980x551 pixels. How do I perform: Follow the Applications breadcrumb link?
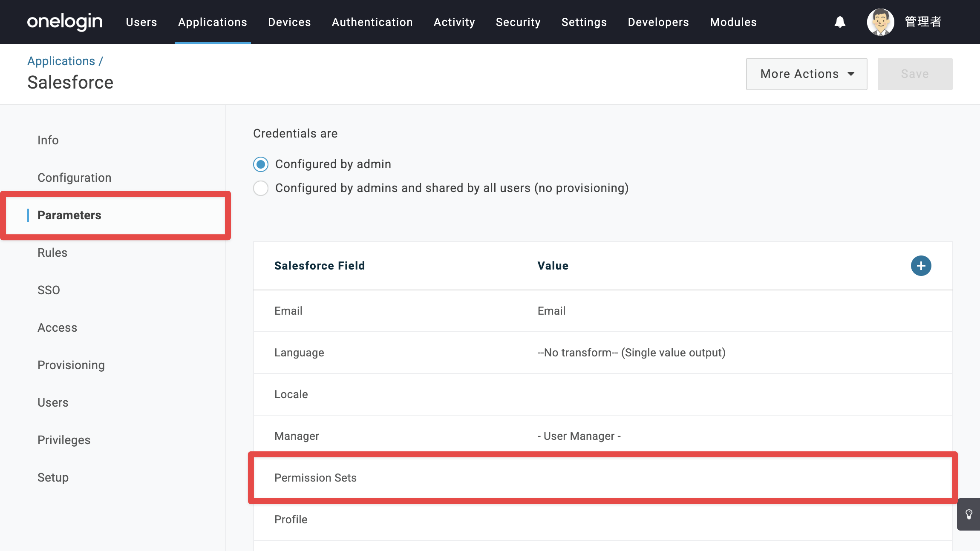pyautogui.click(x=61, y=61)
